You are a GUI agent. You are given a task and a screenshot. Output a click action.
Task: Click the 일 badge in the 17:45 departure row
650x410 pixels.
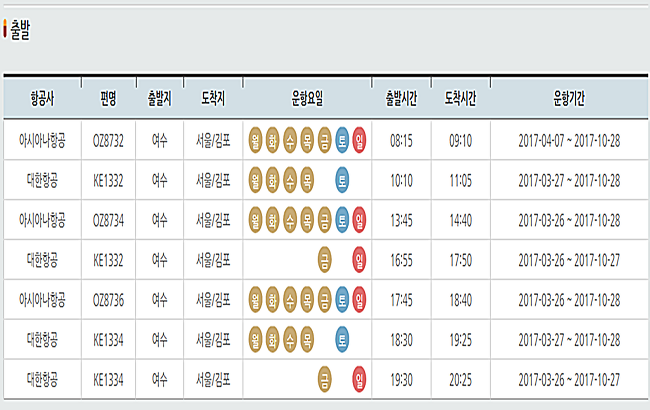click(x=359, y=300)
